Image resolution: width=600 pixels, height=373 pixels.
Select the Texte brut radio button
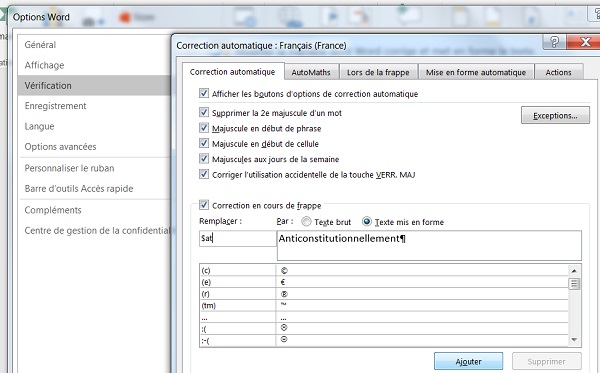tap(306, 222)
